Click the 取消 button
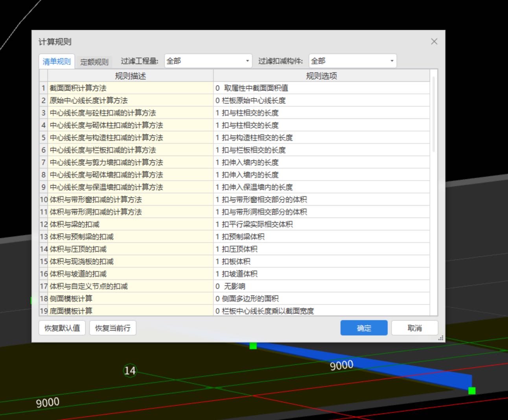 pos(415,328)
